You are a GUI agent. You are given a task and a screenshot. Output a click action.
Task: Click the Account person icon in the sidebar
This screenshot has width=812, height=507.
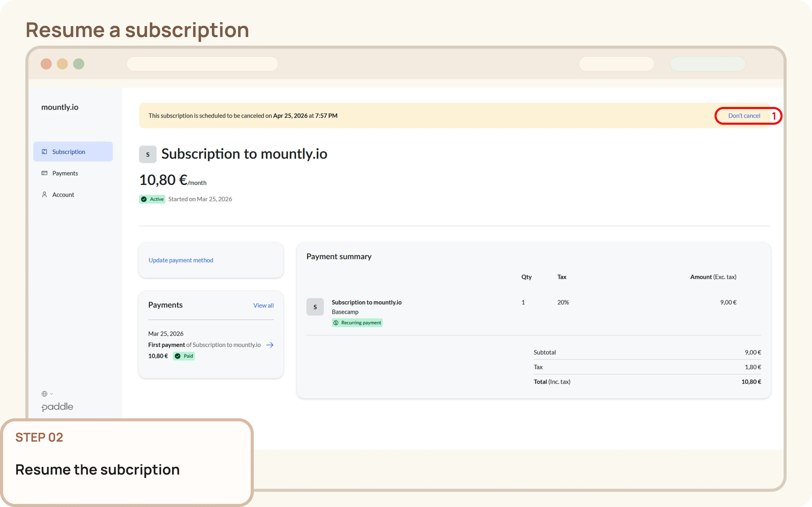click(45, 194)
